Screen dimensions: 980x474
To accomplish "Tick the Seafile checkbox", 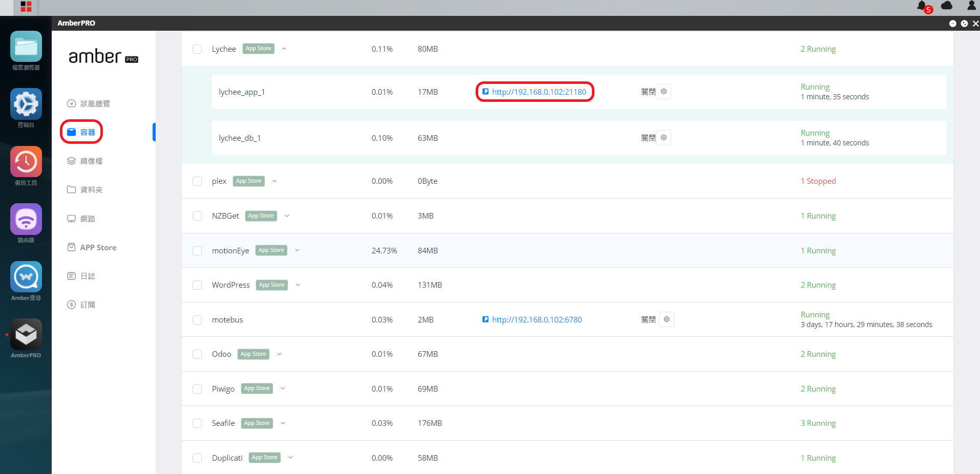I will click(197, 423).
